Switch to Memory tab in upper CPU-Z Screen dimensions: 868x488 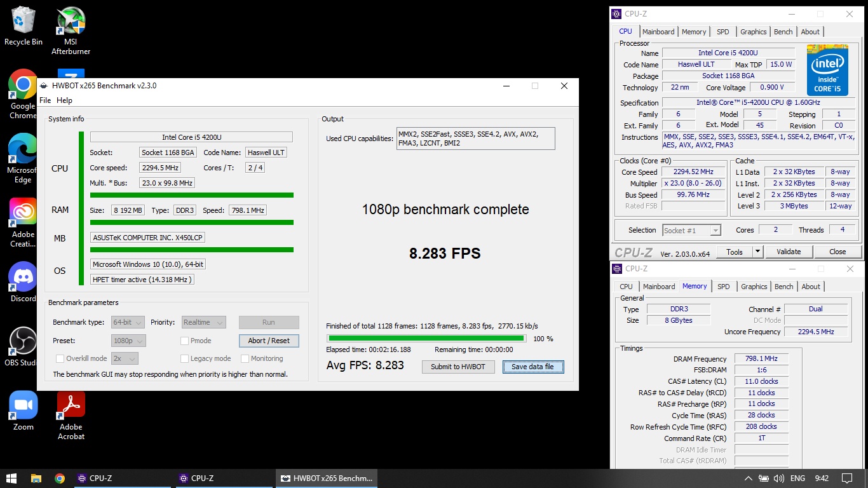[x=694, y=32]
